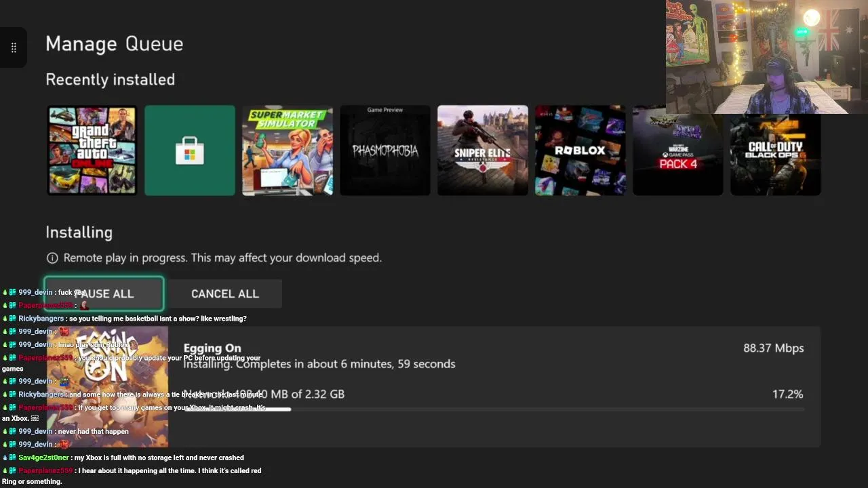Click the 88.37 Mbps download speed
Screen dimensions: 868x488
774,348
